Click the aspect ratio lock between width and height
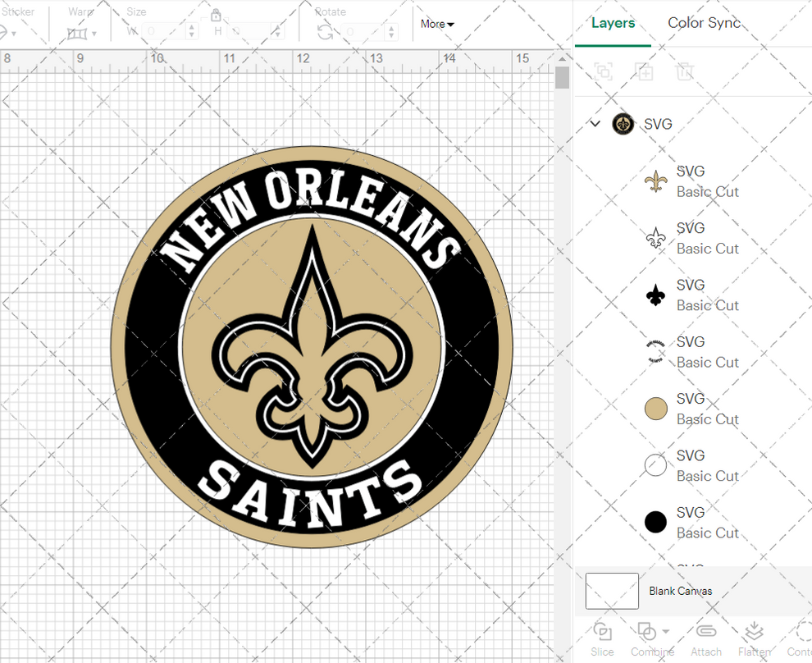The height and width of the screenshot is (663, 812). point(216,16)
